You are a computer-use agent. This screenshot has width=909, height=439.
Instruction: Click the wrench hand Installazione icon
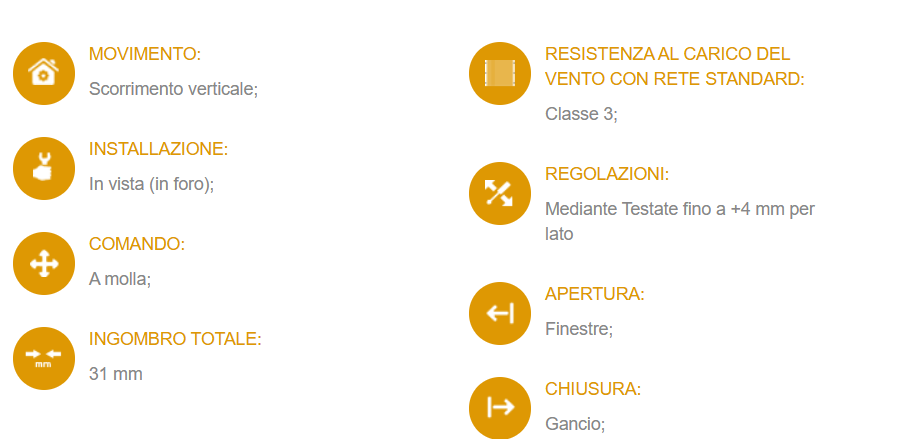click(x=43, y=169)
